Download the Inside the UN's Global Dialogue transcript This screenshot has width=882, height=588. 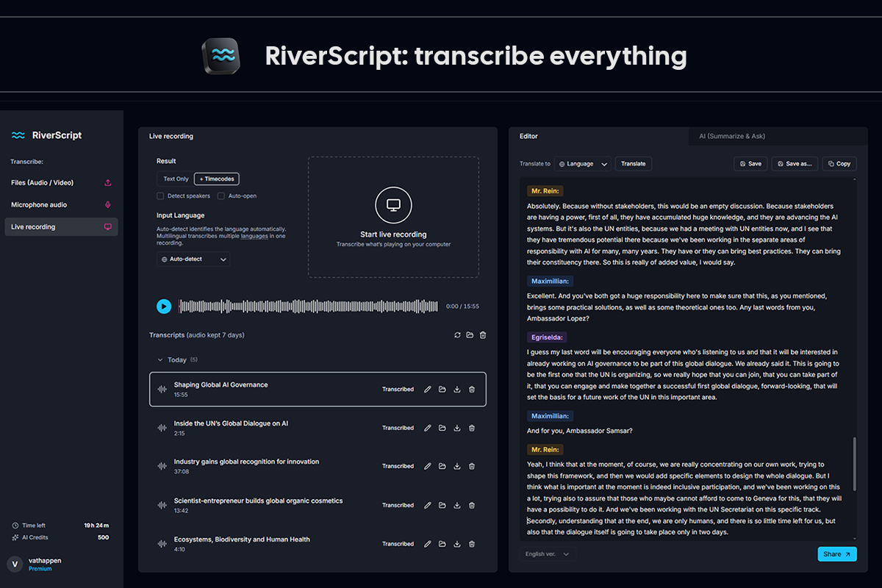click(x=457, y=428)
